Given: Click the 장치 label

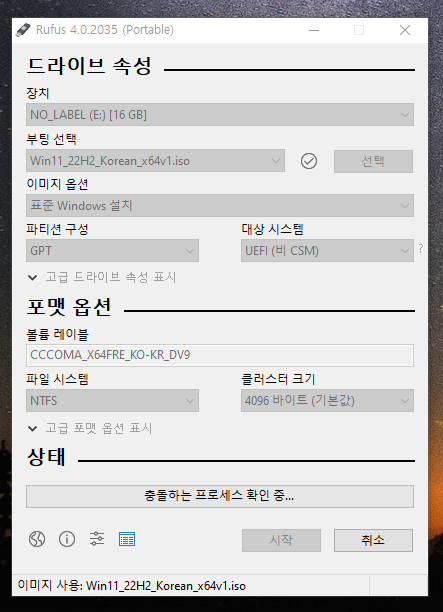Looking at the screenshot, I should (x=37, y=93).
